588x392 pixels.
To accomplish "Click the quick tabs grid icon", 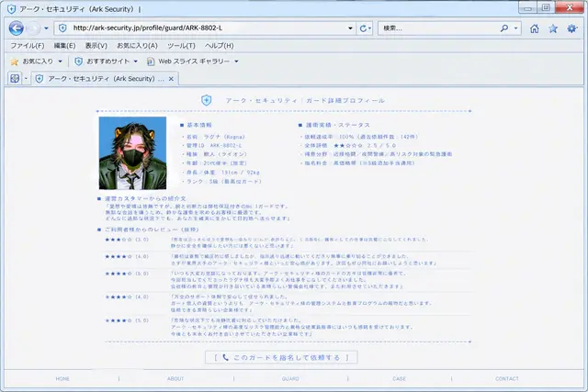I will pos(15,79).
